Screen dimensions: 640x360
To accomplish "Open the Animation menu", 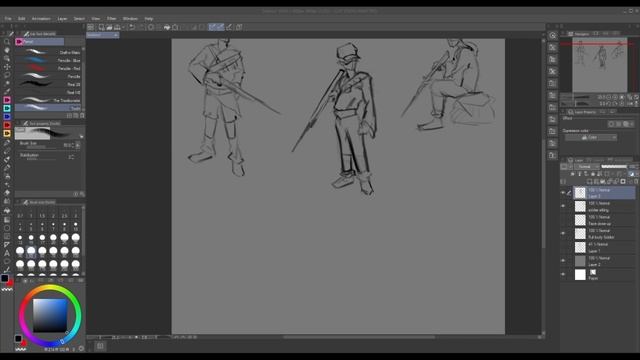I will (41, 19).
